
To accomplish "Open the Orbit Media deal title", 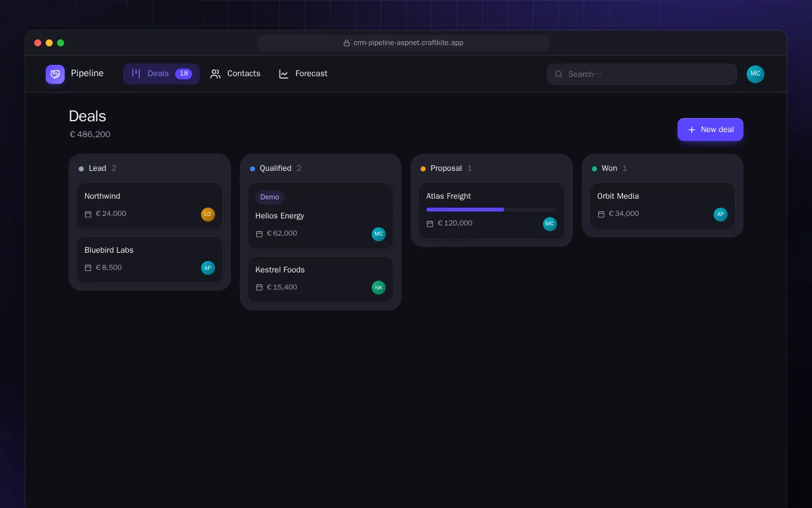I will (x=618, y=196).
